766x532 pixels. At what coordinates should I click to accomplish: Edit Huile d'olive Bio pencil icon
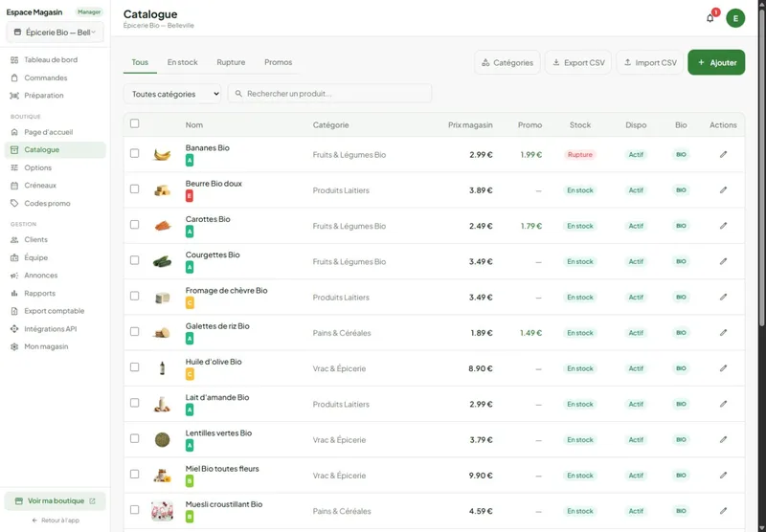point(723,368)
